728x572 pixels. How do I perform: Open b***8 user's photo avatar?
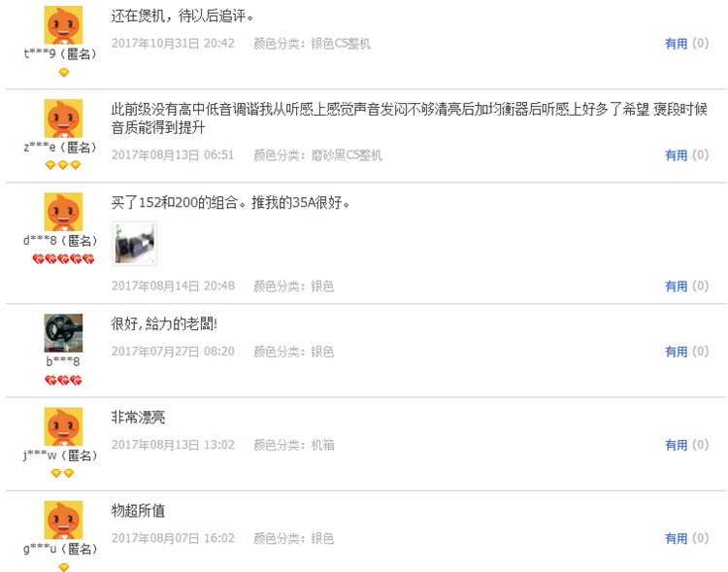click(x=63, y=333)
